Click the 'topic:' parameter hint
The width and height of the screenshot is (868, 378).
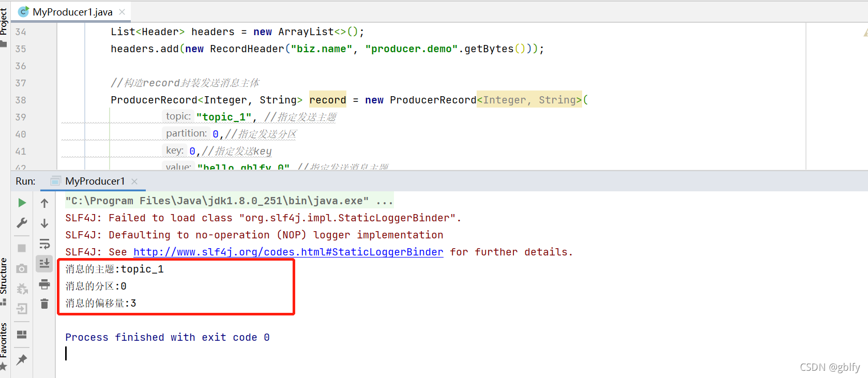[x=178, y=116]
